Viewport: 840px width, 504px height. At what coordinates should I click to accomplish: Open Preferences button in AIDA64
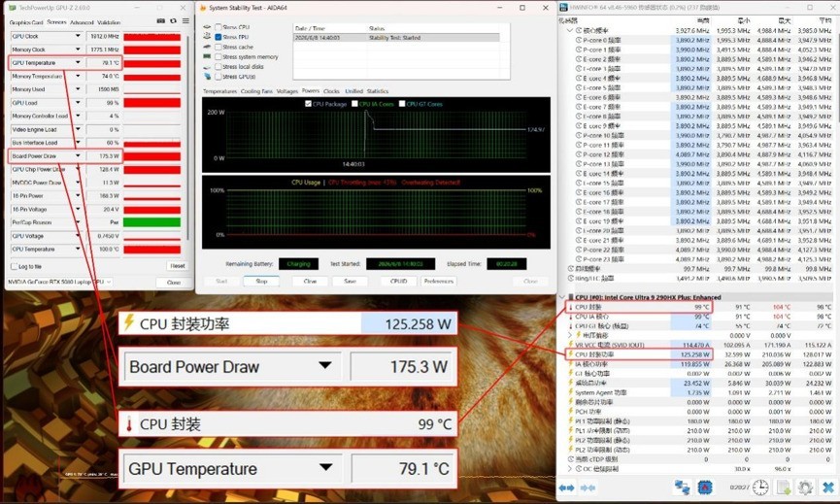click(438, 282)
